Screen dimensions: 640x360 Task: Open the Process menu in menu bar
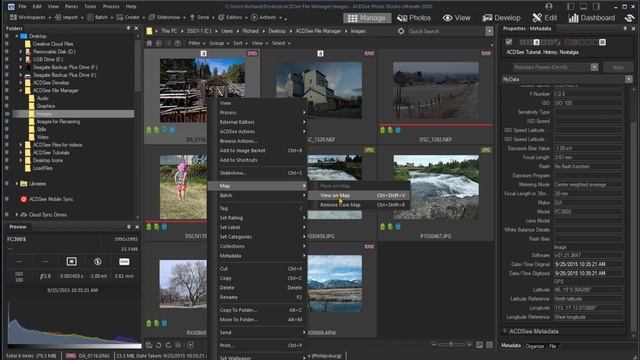[111, 7]
